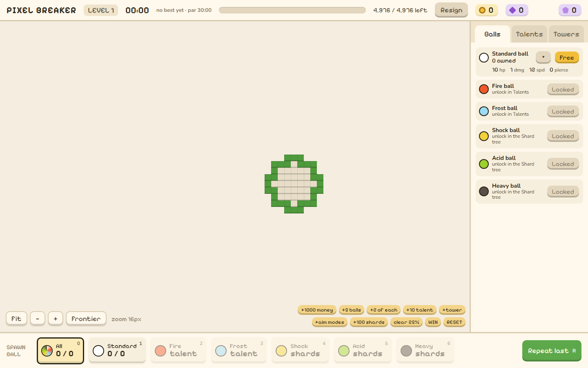Image resolution: width=588 pixels, height=368 pixels.
Task: Select the Shock spawn ball slot
Action: [300, 350]
